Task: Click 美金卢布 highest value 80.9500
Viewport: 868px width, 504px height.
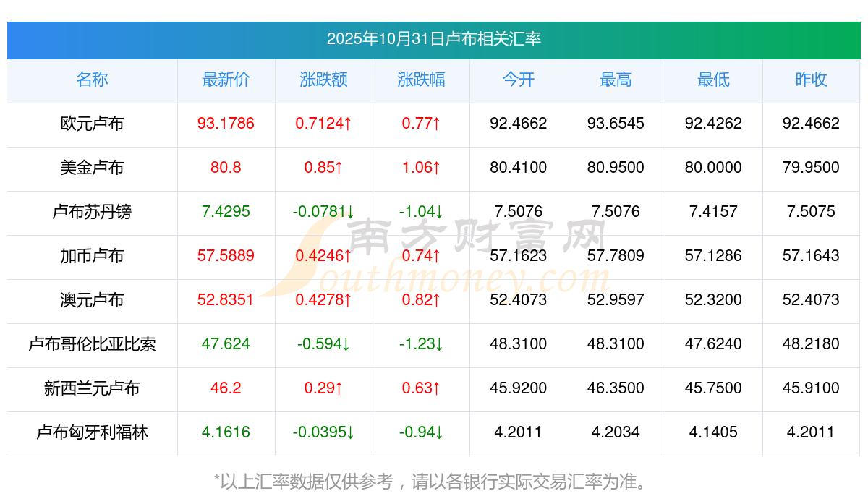Action: (x=616, y=168)
